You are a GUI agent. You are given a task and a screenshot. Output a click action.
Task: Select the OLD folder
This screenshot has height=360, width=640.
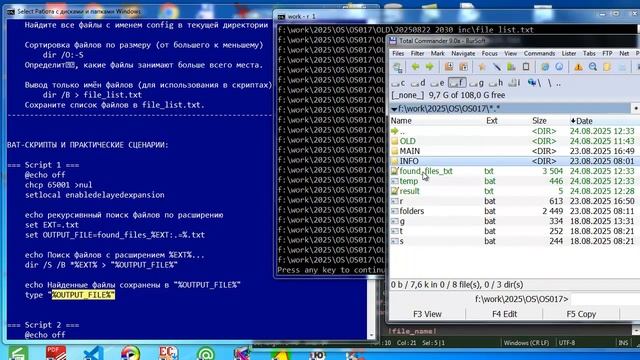[514, 141]
